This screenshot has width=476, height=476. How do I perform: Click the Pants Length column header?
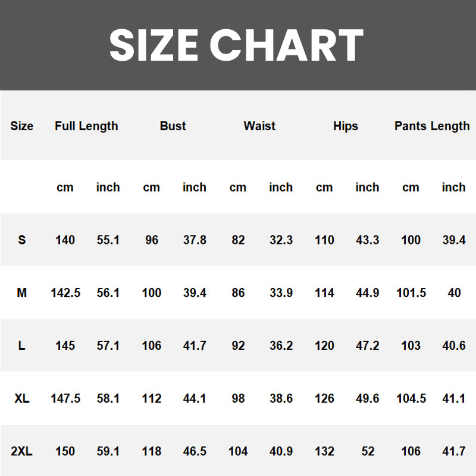tap(432, 126)
